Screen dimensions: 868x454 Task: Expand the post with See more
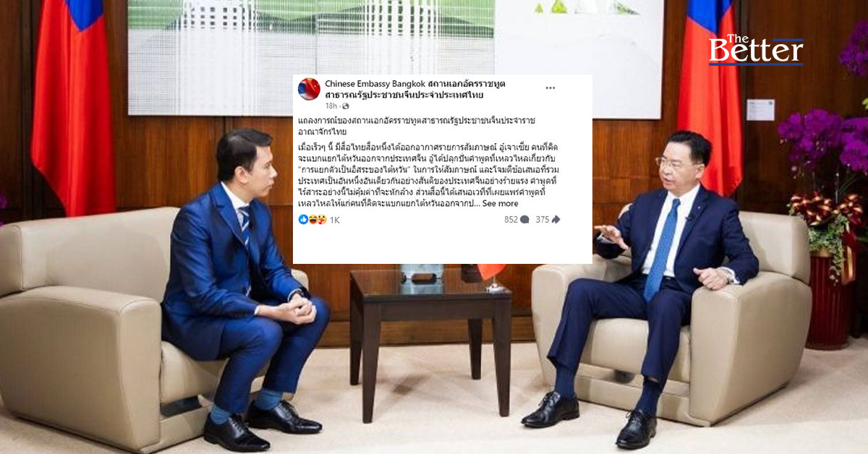coord(499,204)
